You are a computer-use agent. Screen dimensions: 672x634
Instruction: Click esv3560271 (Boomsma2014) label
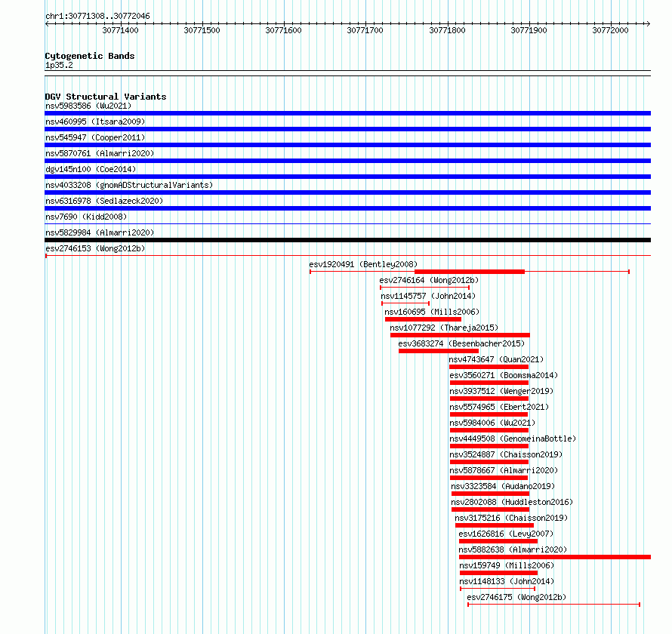pos(504,375)
